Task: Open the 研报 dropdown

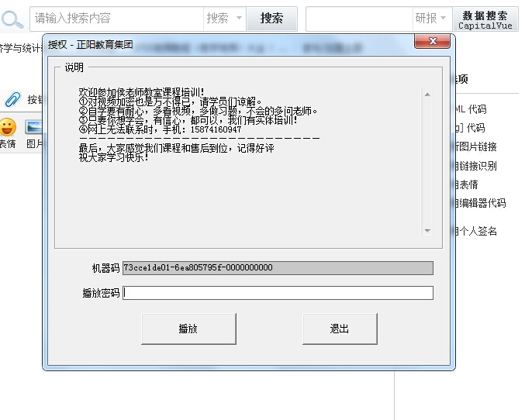Action: [x=432, y=19]
